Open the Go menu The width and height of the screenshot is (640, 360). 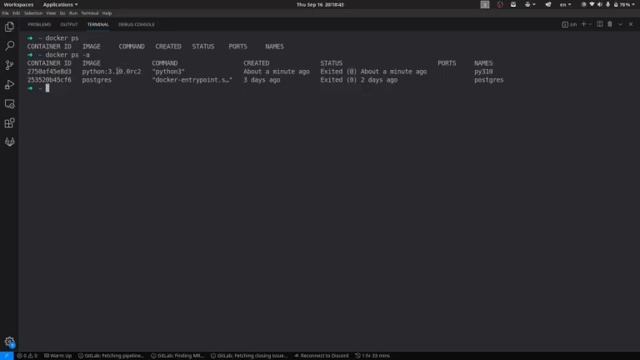(x=62, y=13)
